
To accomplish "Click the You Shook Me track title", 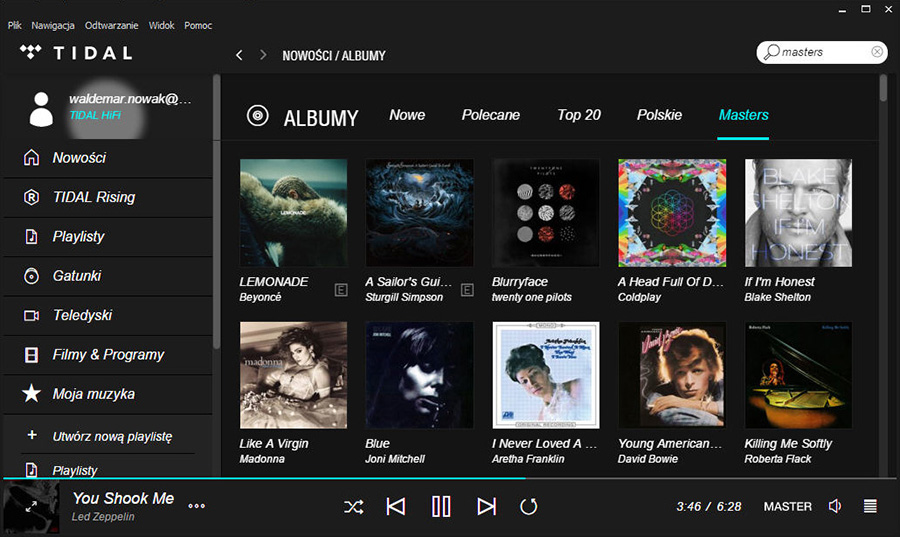I will click(x=123, y=498).
